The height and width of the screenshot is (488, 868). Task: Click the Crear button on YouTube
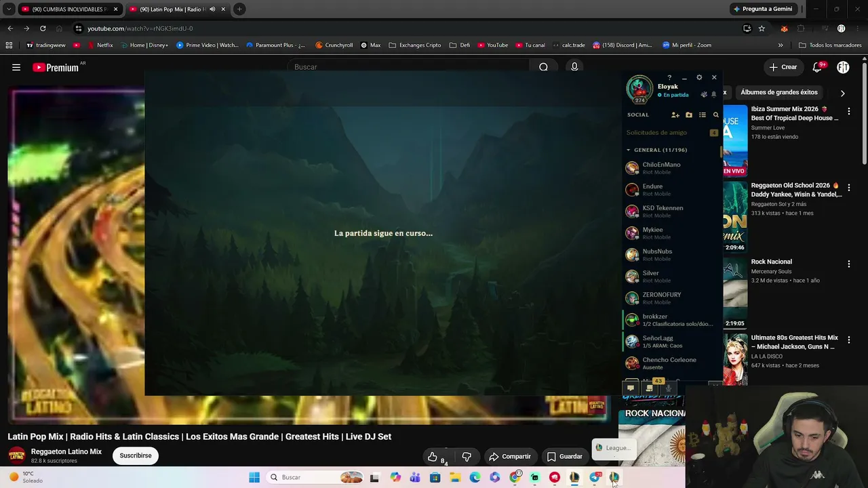pos(783,67)
